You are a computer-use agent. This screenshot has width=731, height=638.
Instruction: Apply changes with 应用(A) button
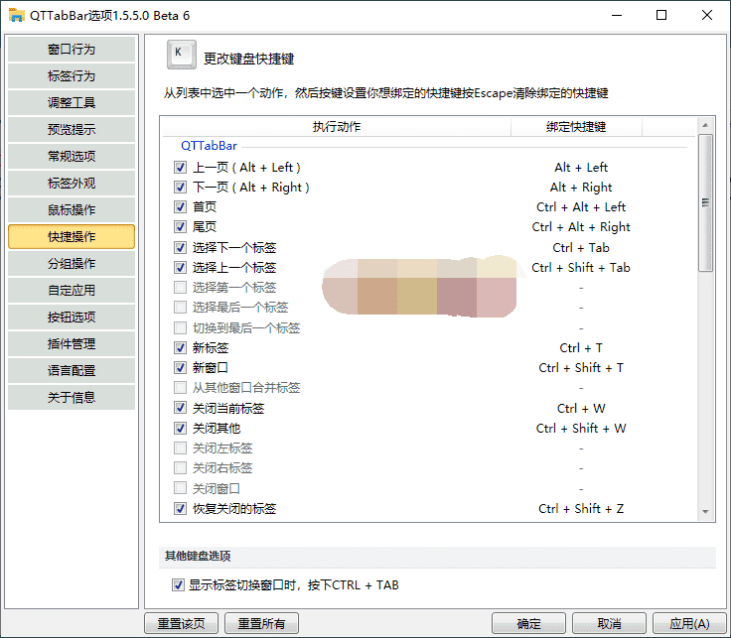690,624
